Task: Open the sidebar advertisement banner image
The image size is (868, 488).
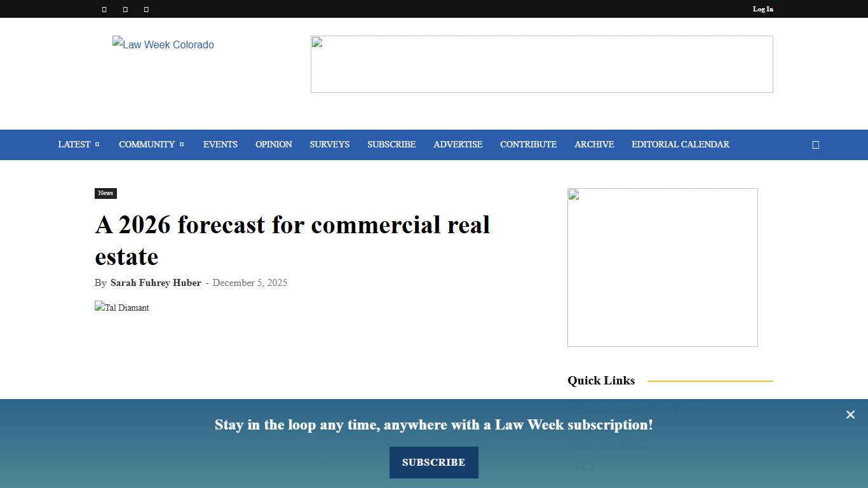Action: [x=662, y=267]
